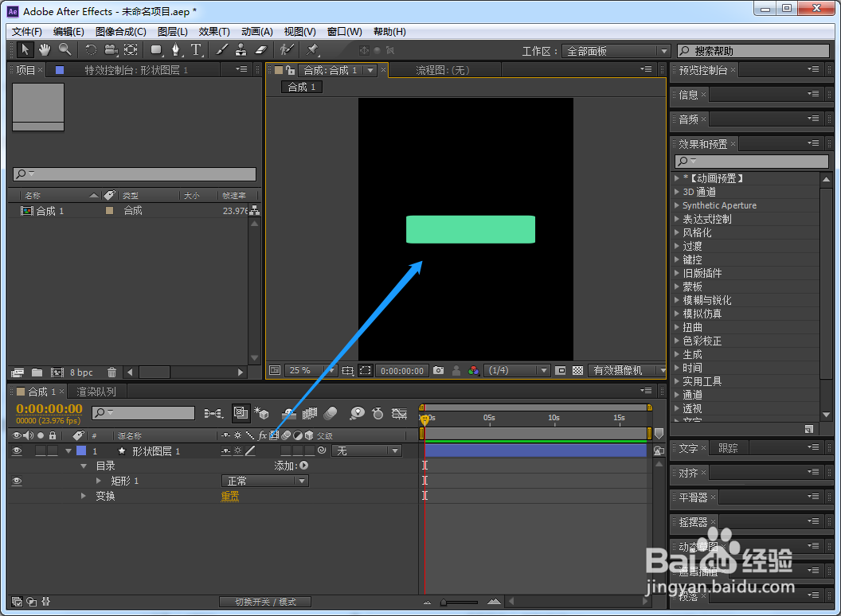841x616 pixels.
Task: Open the 全部面板 workspace dropdown
Action: (616, 51)
